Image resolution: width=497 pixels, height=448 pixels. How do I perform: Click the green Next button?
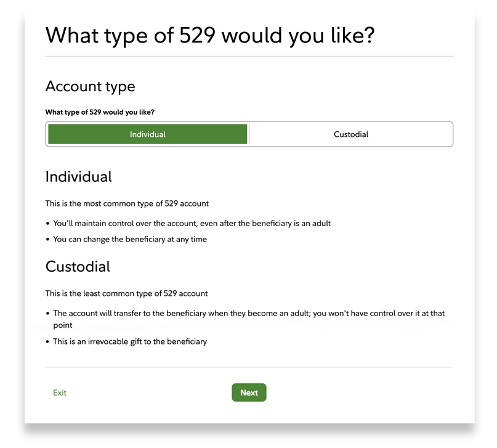click(x=249, y=393)
